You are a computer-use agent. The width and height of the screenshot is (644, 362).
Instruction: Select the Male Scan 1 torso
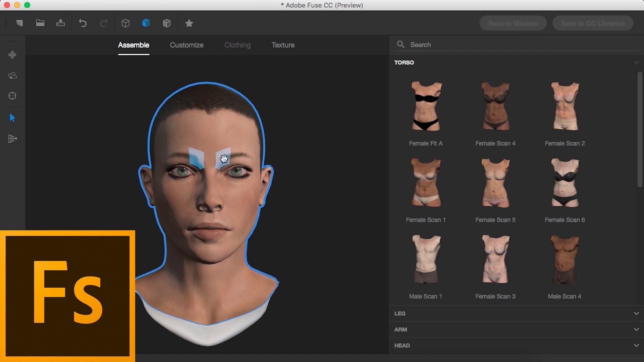[x=426, y=267]
